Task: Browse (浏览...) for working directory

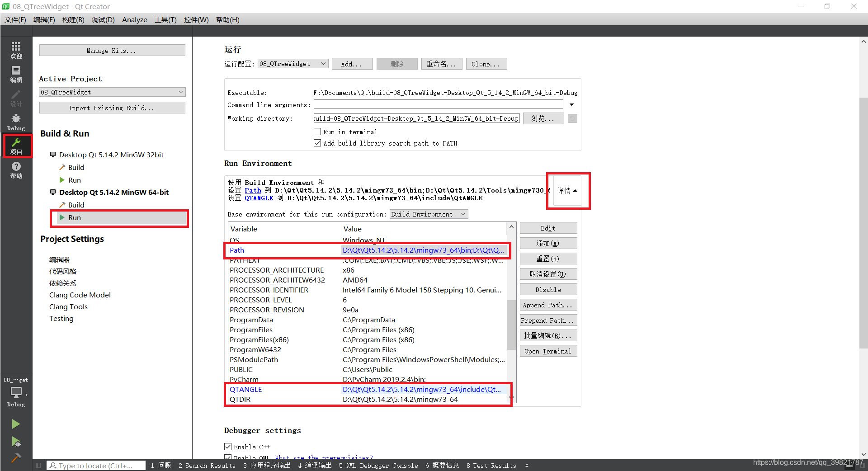Action: pos(543,118)
